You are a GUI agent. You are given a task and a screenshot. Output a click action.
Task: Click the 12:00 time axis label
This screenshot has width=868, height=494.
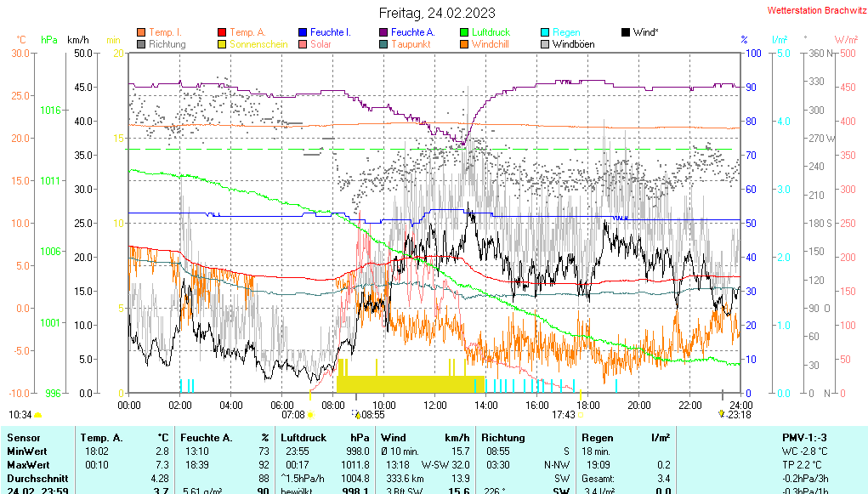(434, 405)
